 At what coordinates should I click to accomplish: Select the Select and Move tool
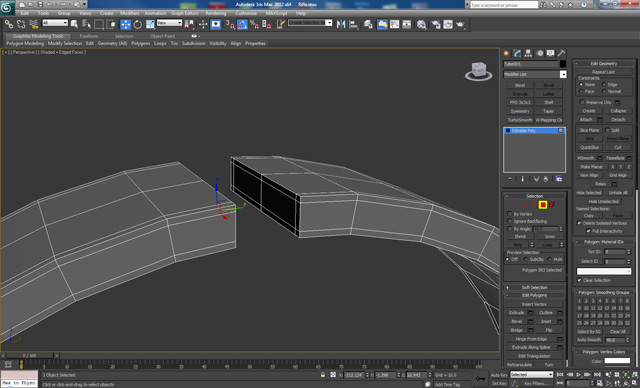[x=125, y=24]
